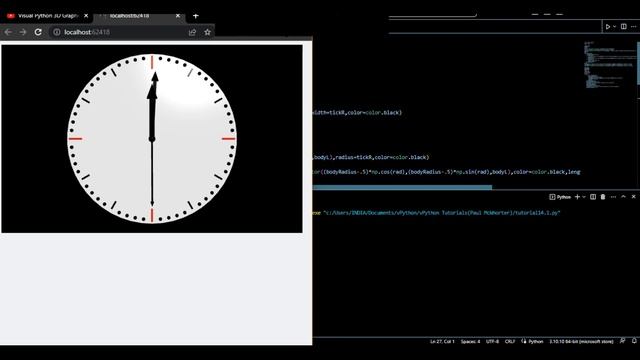This screenshot has height=360, width=640.
Task: Click the editor horizontal scrollbar
Action: tap(402, 187)
